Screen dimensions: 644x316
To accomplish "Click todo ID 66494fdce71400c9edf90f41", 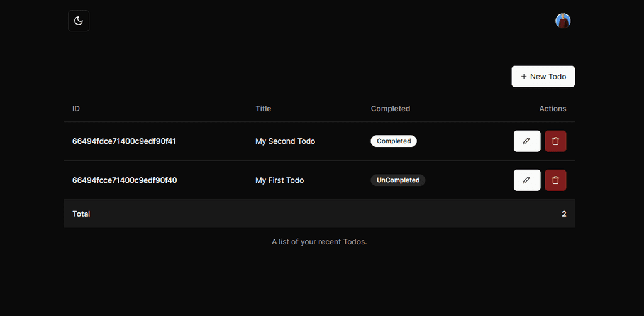I will click(124, 141).
